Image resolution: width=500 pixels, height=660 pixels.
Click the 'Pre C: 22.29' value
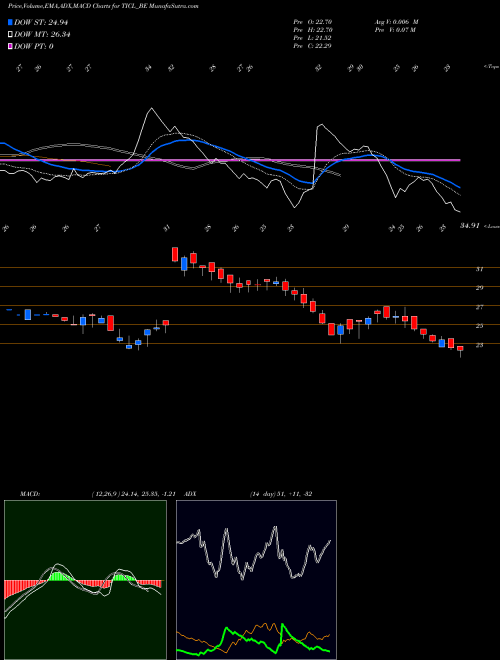pos(312,46)
